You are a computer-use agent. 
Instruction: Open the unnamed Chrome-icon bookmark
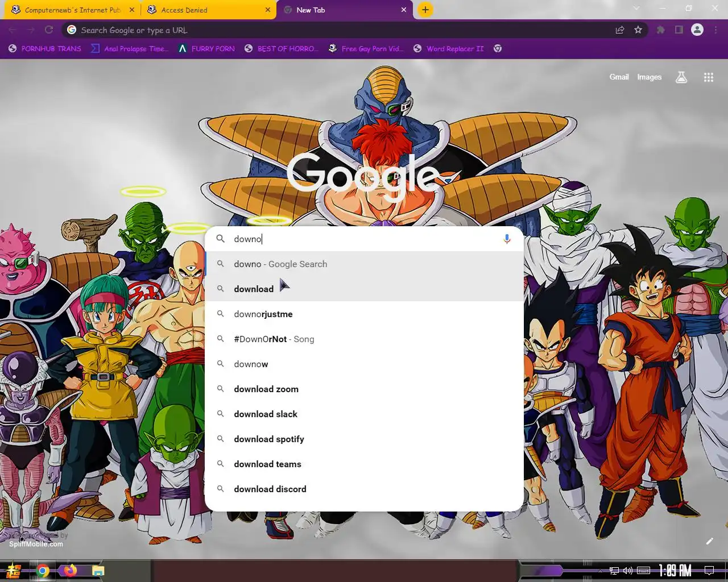tap(498, 49)
